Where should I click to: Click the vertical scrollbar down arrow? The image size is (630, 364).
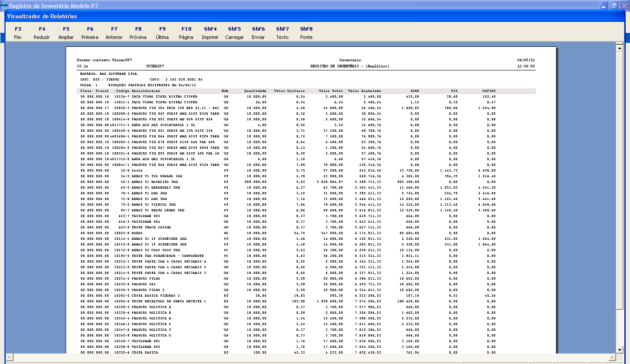(619, 350)
